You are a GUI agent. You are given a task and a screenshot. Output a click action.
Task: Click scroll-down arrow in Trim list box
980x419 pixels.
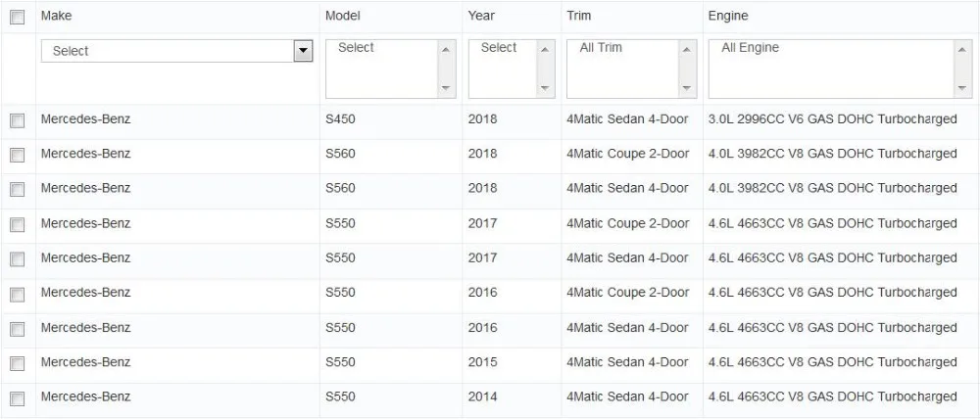tap(688, 88)
